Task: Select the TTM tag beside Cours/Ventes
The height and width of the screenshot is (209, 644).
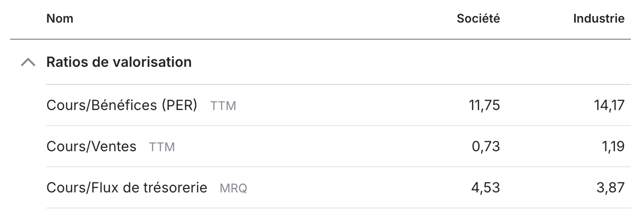Action: (162, 148)
